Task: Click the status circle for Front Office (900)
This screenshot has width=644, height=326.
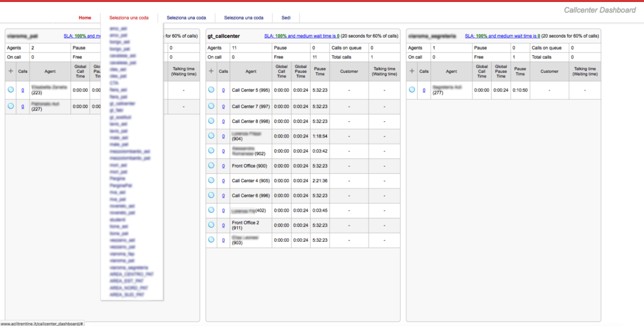Action: point(211,166)
